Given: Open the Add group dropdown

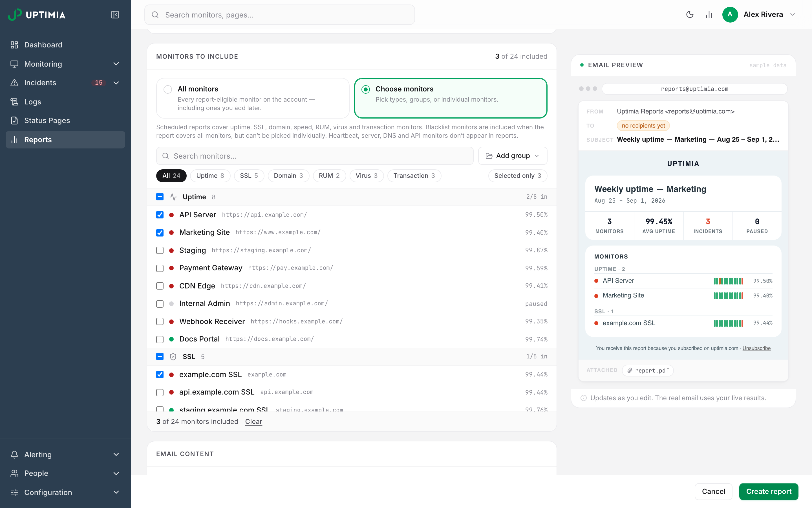Looking at the screenshot, I should coord(512,156).
